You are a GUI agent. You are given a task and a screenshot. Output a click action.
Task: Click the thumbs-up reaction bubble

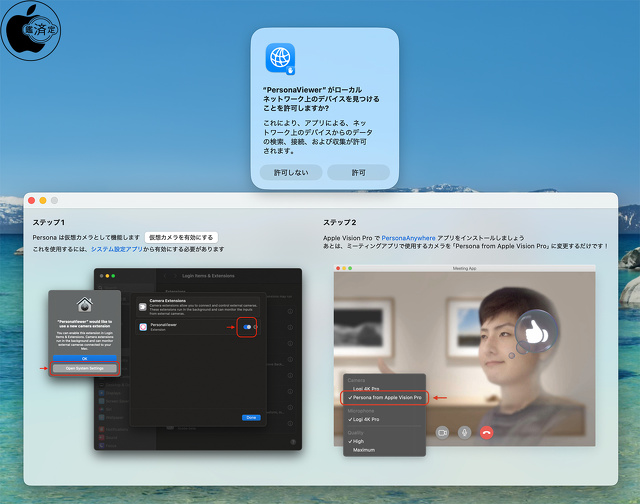coord(533,329)
